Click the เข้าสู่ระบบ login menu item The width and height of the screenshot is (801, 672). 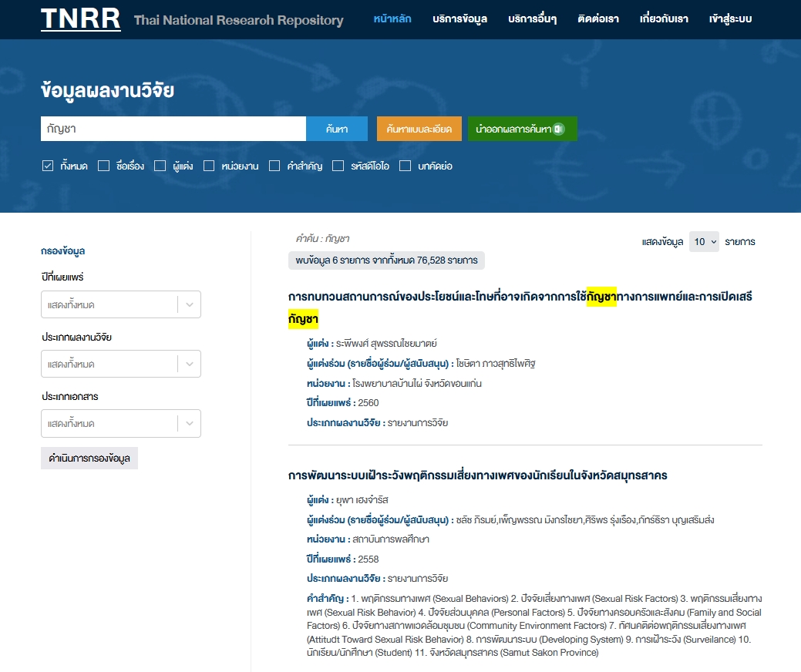[x=730, y=19]
